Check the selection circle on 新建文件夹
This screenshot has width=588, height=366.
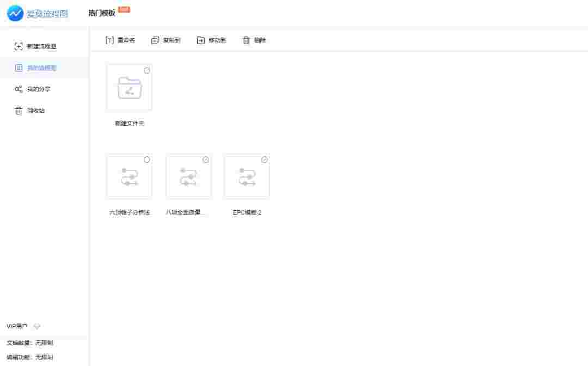147,70
